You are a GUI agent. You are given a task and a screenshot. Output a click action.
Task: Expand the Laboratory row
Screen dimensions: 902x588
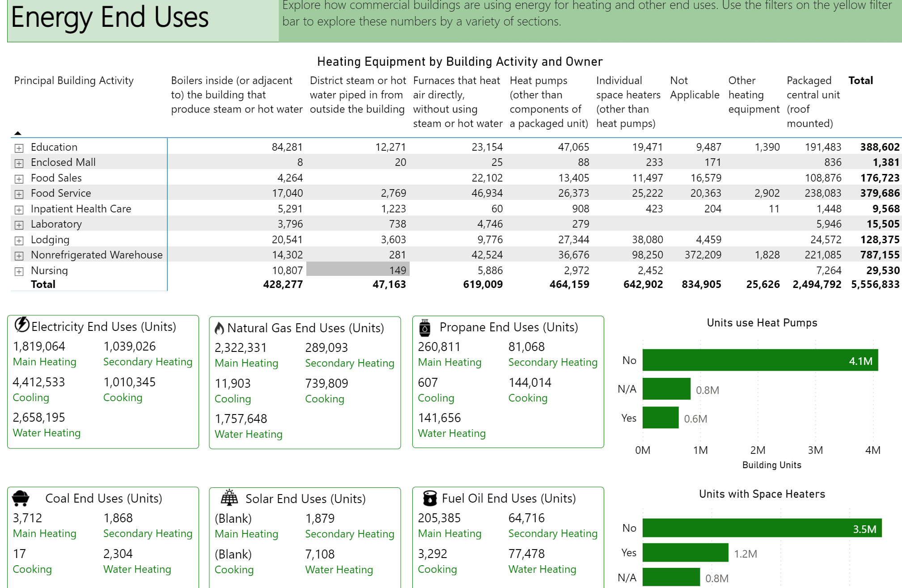click(x=19, y=225)
